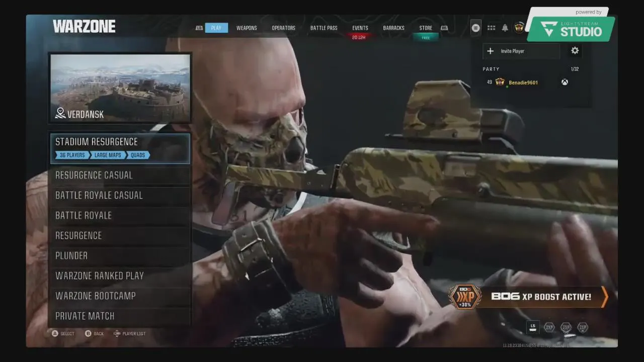644x362 pixels.
Task: Click the Xbox platform icon in party row
Action: click(565, 82)
